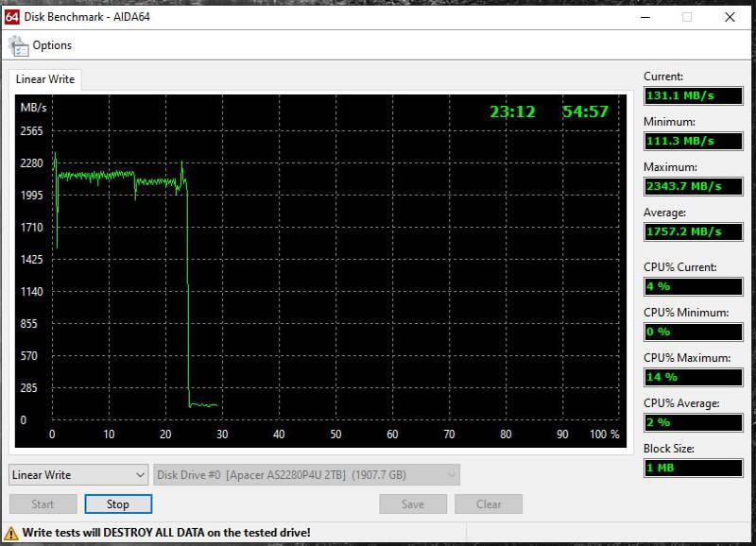Click the disabled Save button

click(413, 504)
